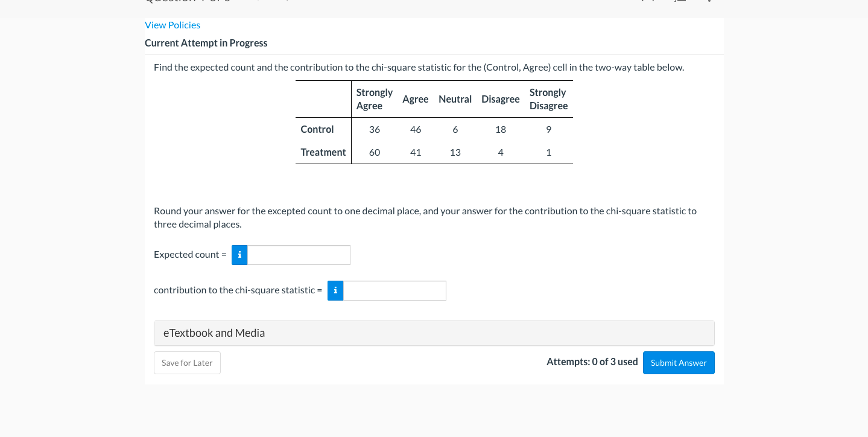Click the Current Attempt in Progress heading
The image size is (868, 437).
pyautogui.click(x=206, y=43)
